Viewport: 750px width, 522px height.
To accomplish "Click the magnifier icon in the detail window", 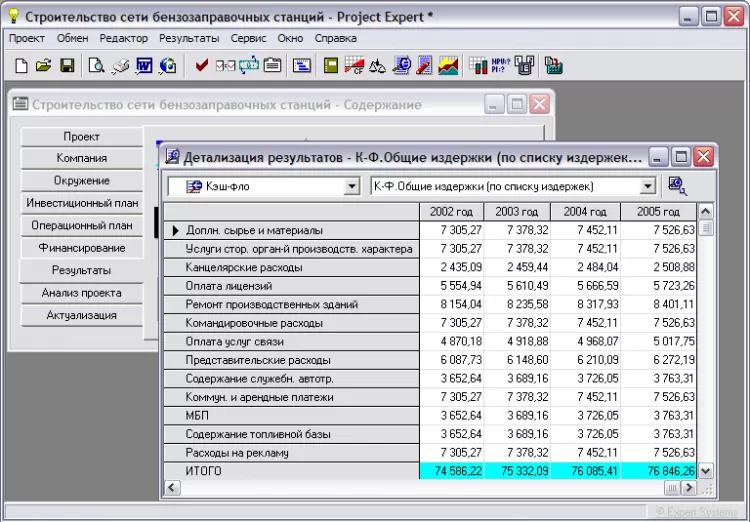I will (x=677, y=185).
